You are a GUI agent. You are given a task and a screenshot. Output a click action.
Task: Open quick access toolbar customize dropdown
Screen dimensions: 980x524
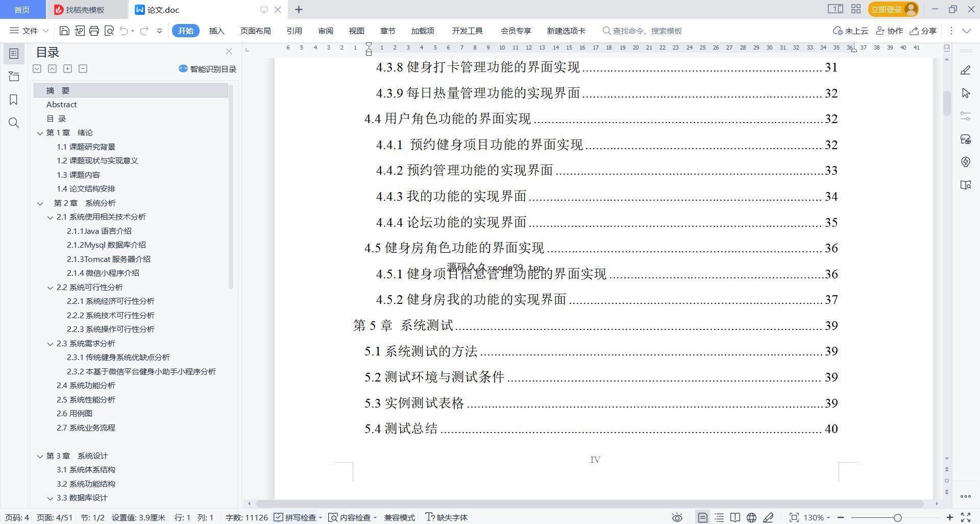coord(160,31)
